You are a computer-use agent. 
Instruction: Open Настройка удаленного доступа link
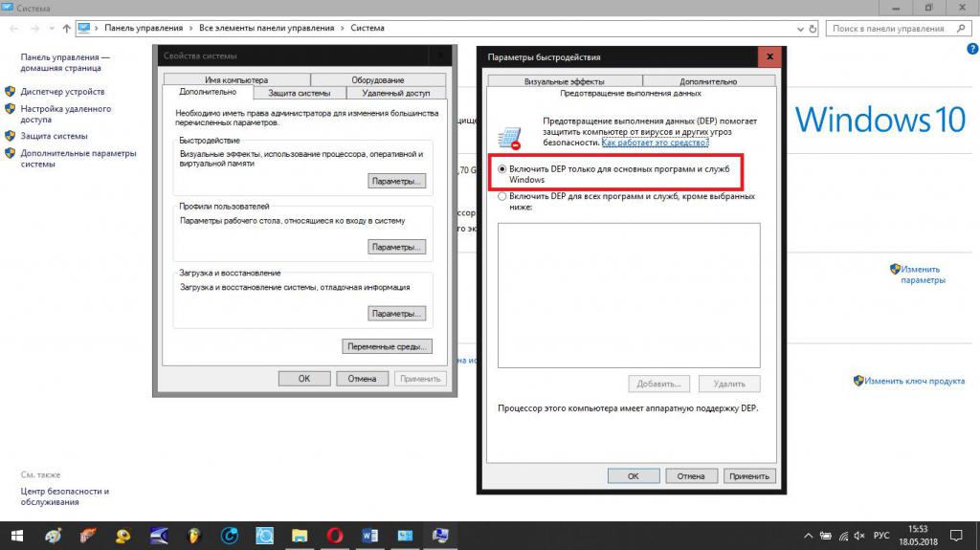66,114
